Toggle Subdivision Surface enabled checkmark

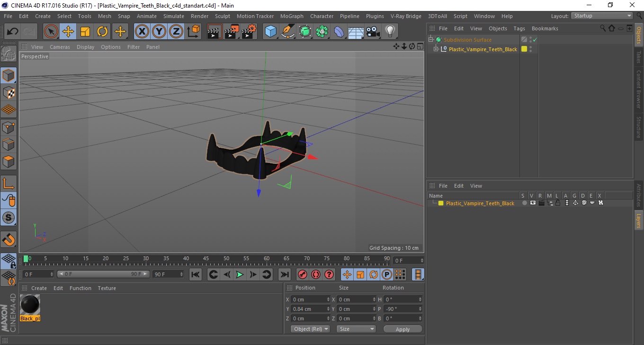535,40
